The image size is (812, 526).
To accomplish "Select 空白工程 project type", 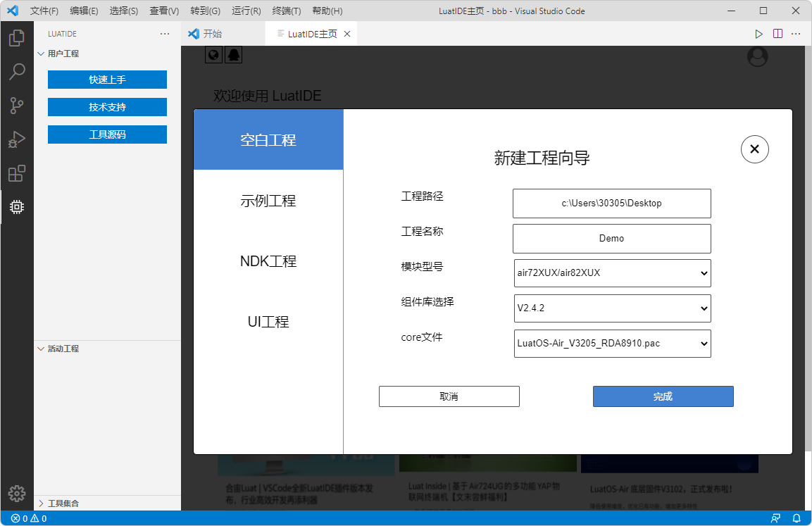I will coord(268,140).
